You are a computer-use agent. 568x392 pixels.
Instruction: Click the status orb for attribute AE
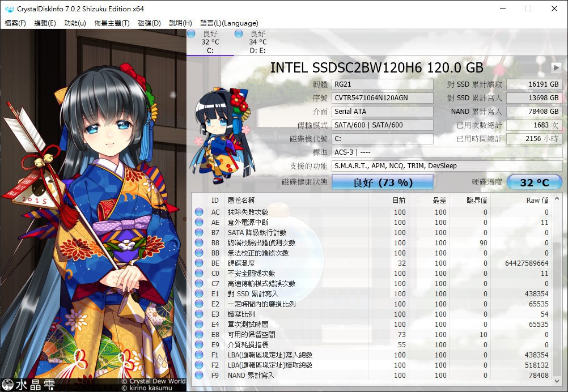[x=199, y=222]
